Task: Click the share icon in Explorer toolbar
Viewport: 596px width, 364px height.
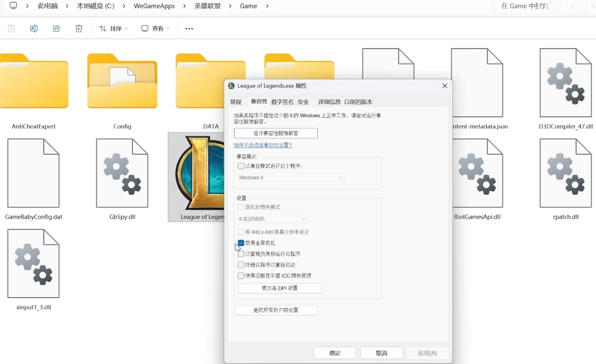Action: (56, 29)
